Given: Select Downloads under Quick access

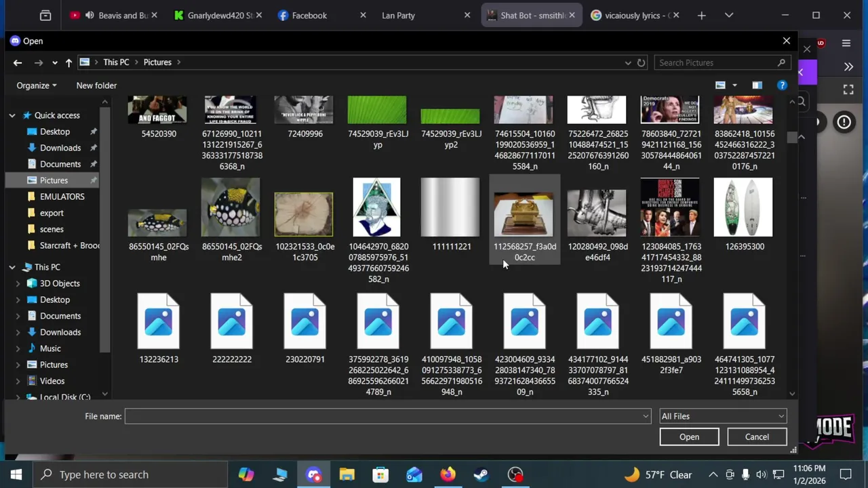Looking at the screenshot, I should [60, 148].
